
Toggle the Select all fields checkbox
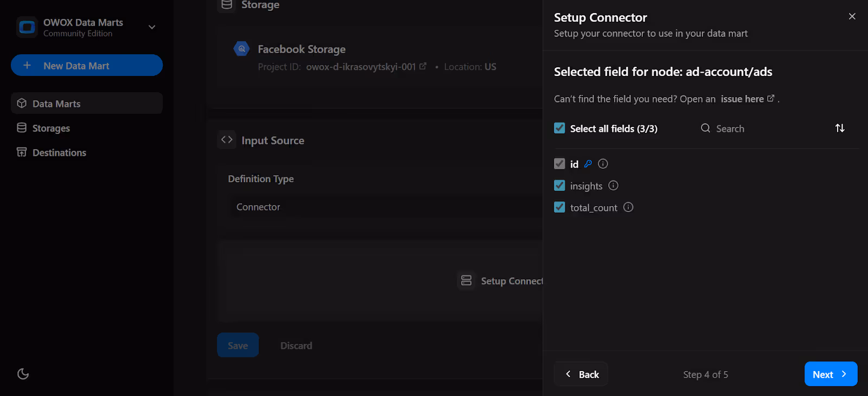[559, 128]
